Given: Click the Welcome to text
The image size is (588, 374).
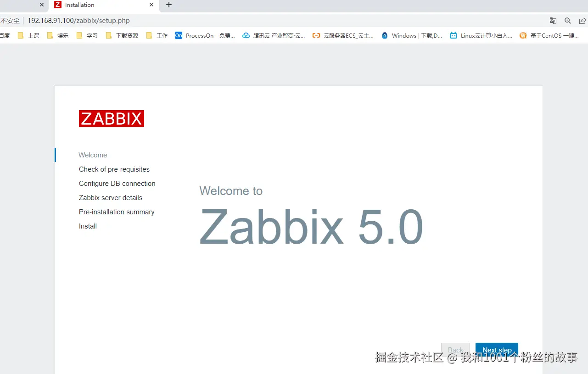Looking at the screenshot, I should (x=231, y=191).
